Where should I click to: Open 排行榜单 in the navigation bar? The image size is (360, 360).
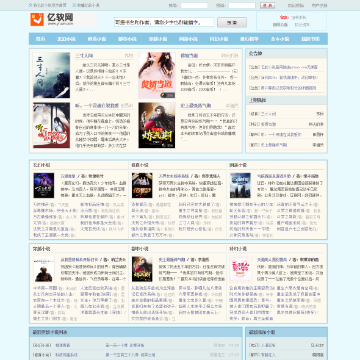249,39
